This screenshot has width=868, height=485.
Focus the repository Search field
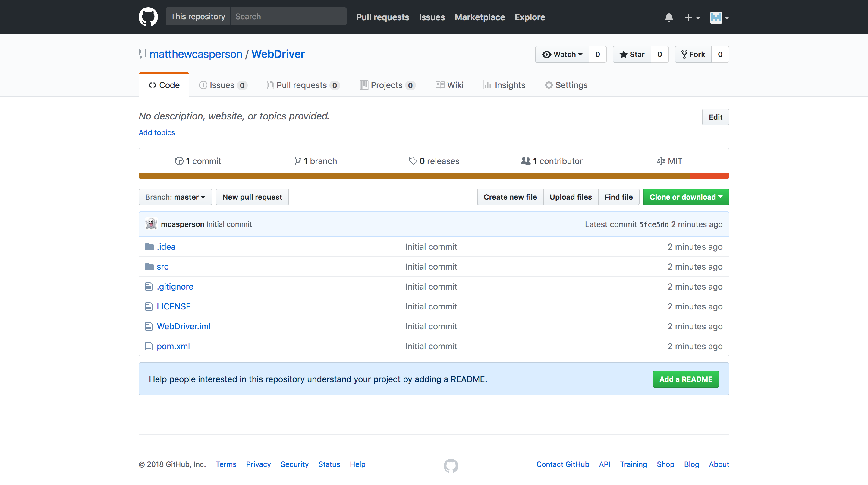coord(288,17)
